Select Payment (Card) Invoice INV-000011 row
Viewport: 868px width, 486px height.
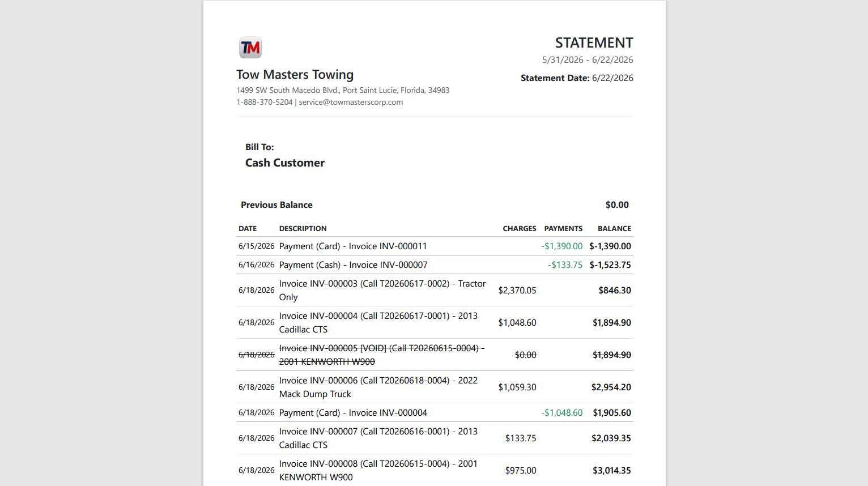435,246
